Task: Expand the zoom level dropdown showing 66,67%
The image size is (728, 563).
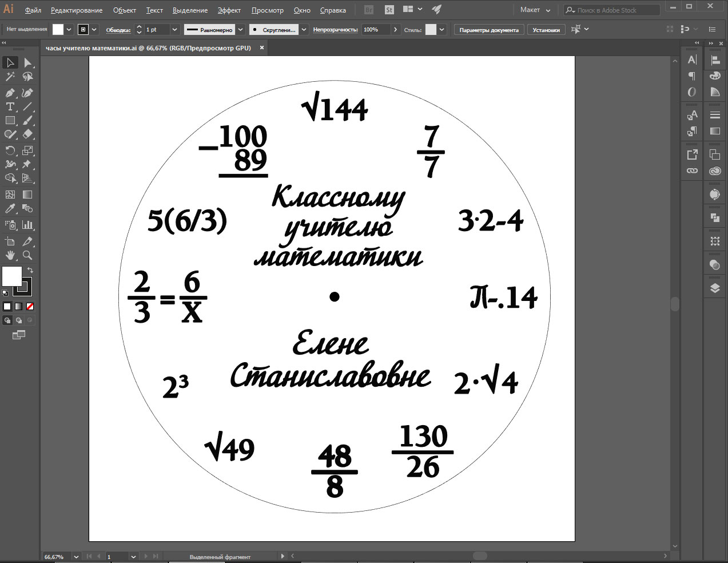Action: point(75,556)
